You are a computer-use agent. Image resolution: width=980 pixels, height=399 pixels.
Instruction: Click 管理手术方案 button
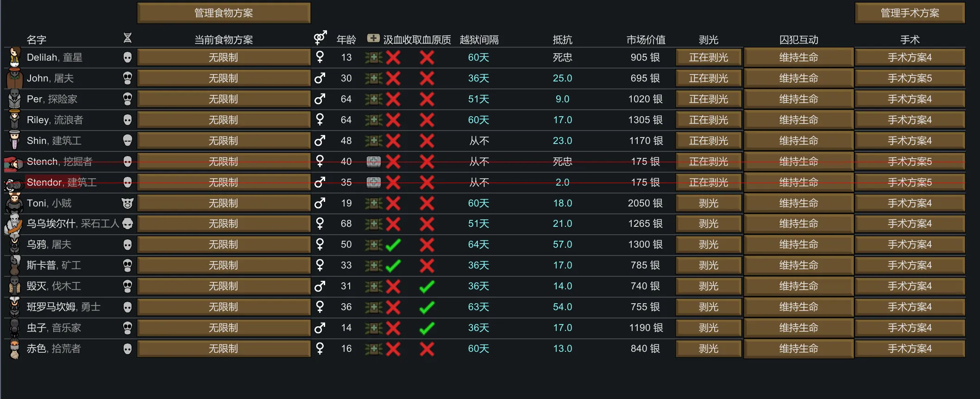coord(910,13)
